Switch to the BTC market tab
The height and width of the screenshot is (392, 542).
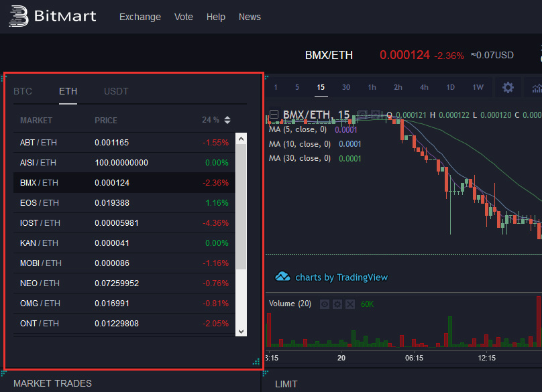click(x=23, y=91)
